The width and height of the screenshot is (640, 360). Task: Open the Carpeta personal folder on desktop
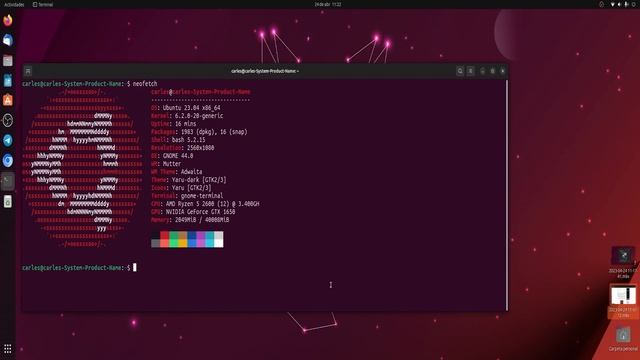(623, 339)
